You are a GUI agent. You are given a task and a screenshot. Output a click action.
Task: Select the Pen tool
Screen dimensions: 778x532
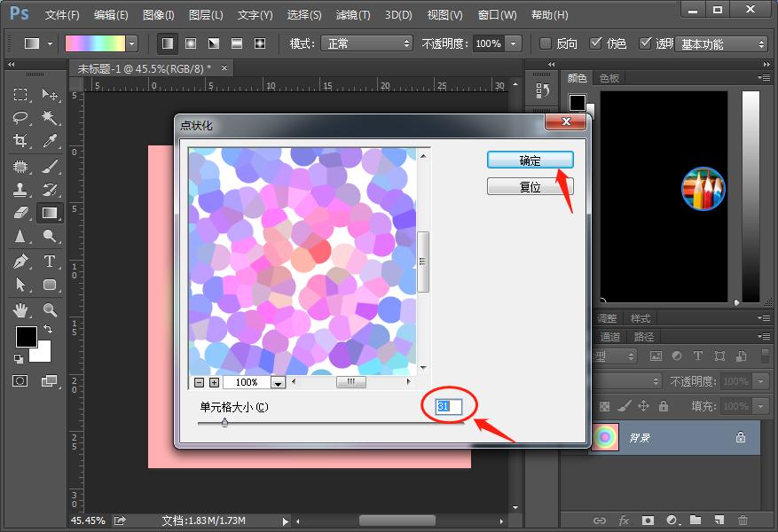click(x=21, y=262)
